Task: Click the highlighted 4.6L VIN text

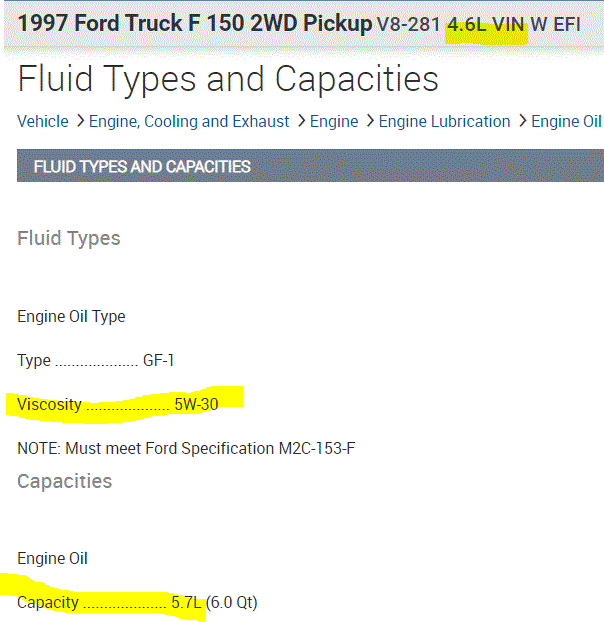Action: 486,25
